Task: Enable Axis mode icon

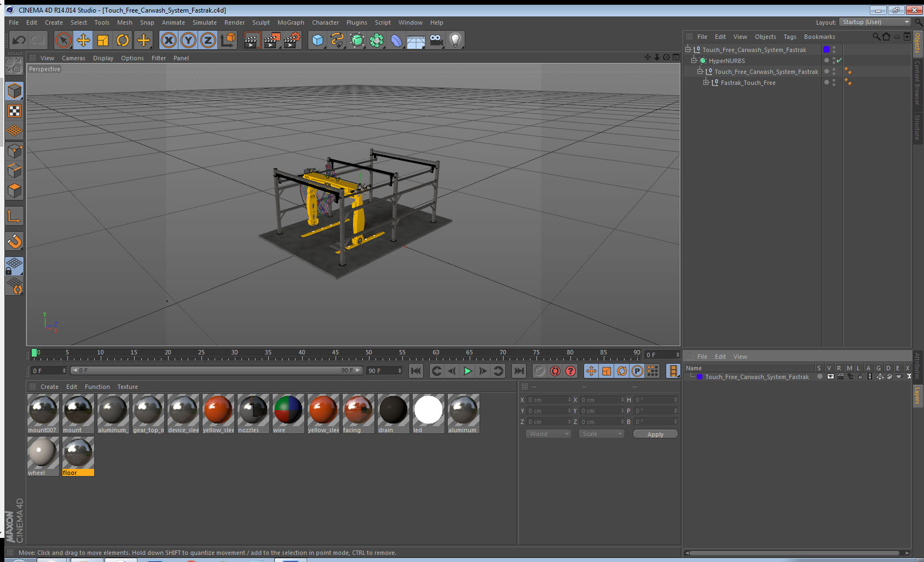Action: [14, 216]
